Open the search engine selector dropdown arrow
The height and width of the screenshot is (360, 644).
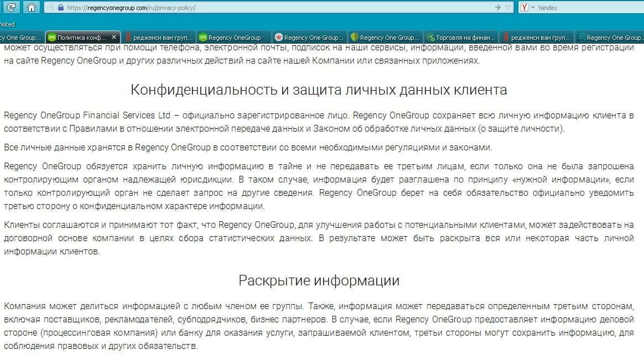coord(533,8)
